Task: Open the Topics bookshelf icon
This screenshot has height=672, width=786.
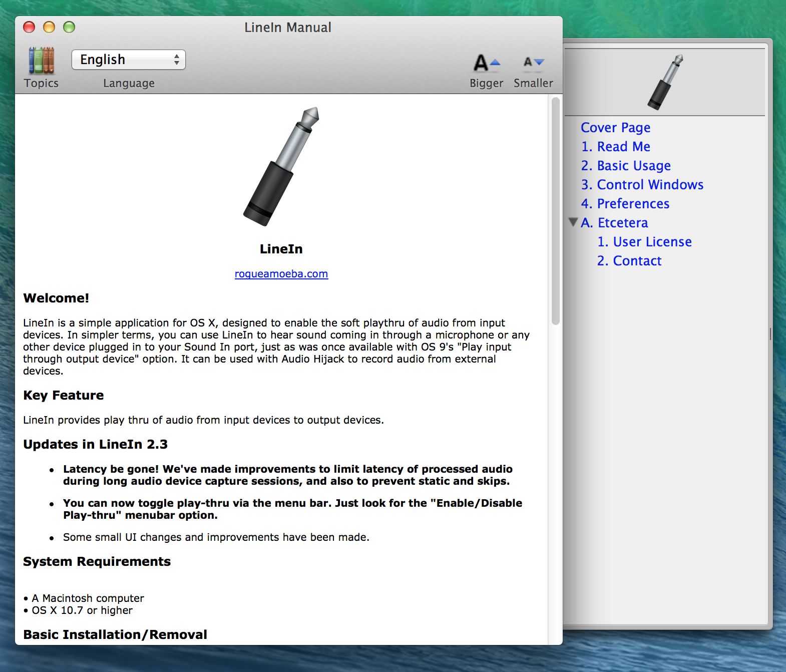Action: (42, 61)
